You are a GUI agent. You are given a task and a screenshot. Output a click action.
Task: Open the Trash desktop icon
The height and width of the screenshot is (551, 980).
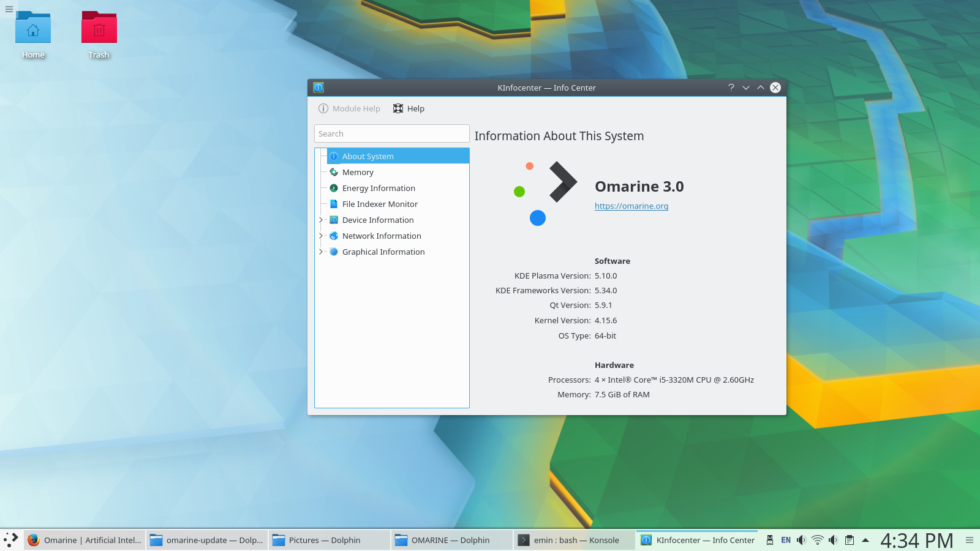tap(99, 28)
